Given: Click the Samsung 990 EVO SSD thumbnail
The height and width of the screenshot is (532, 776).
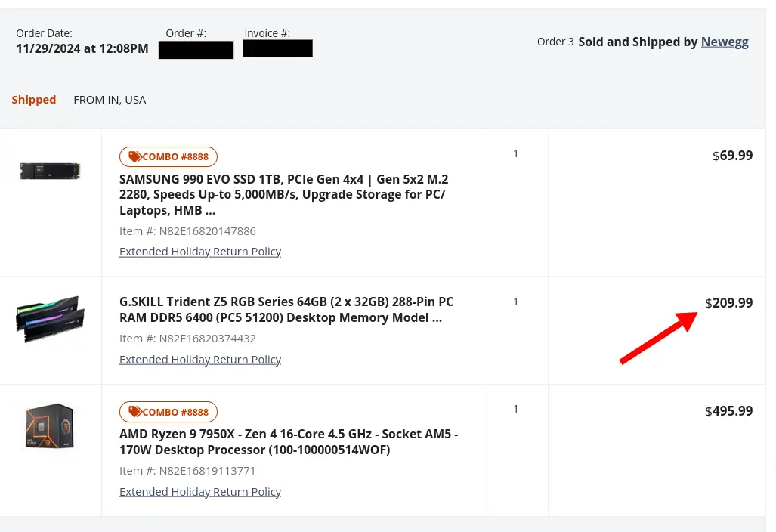Looking at the screenshot, I should click(x=50, y=172).
